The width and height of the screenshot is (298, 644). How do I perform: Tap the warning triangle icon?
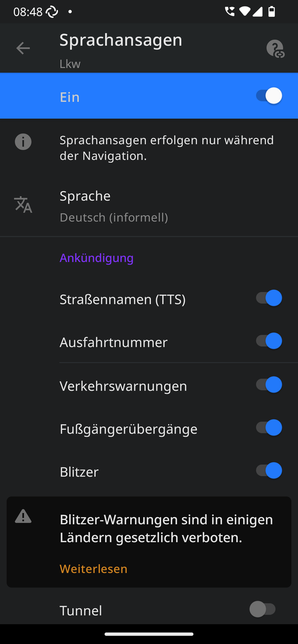(23, 516)
